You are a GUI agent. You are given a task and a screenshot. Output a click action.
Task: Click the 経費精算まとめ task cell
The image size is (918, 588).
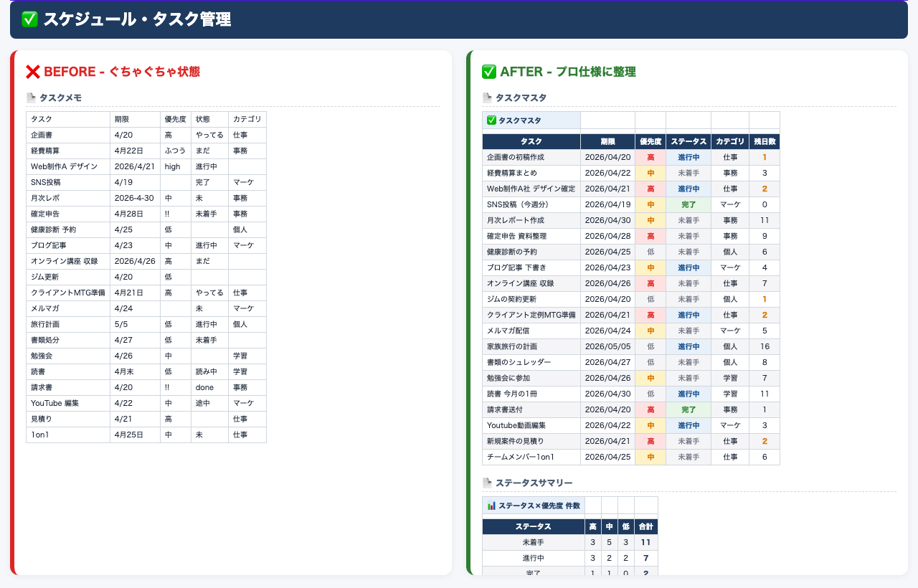pos(531,173)
